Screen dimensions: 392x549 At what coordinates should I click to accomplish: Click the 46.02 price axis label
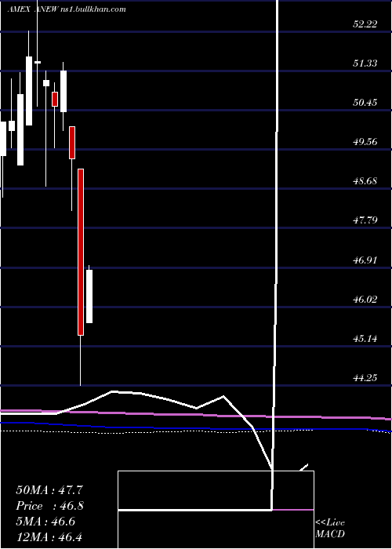(365, 299)
